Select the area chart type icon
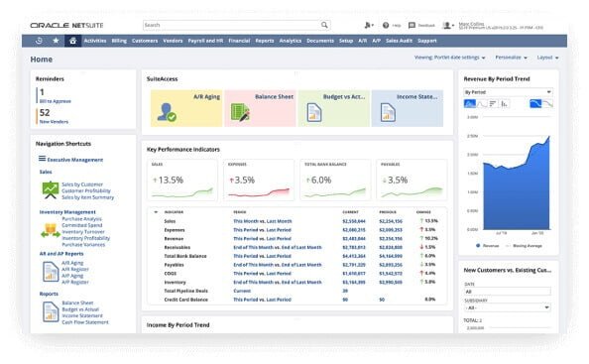This screenshot has height=364, width=589. click(x=470, y=104)
